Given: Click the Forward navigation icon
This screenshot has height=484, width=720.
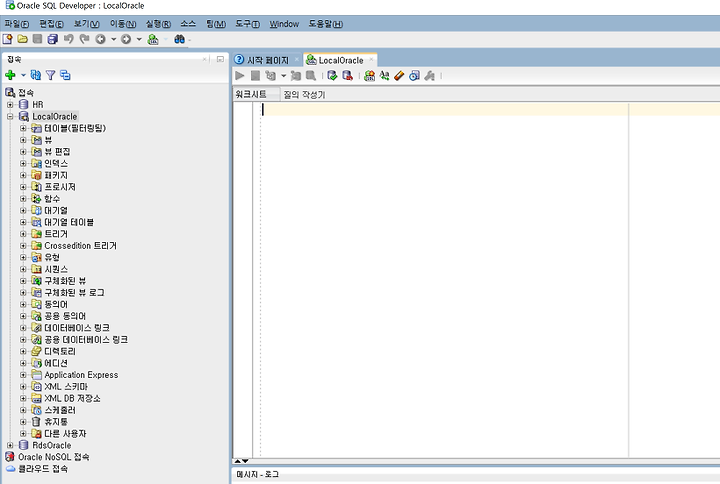Looking at the screenshot, I should 126,39.
